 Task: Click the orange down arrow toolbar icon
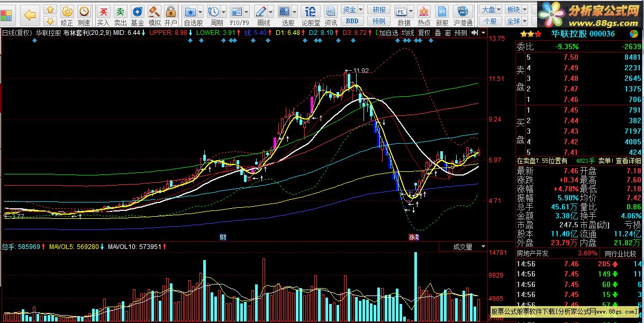coord(50,21)
